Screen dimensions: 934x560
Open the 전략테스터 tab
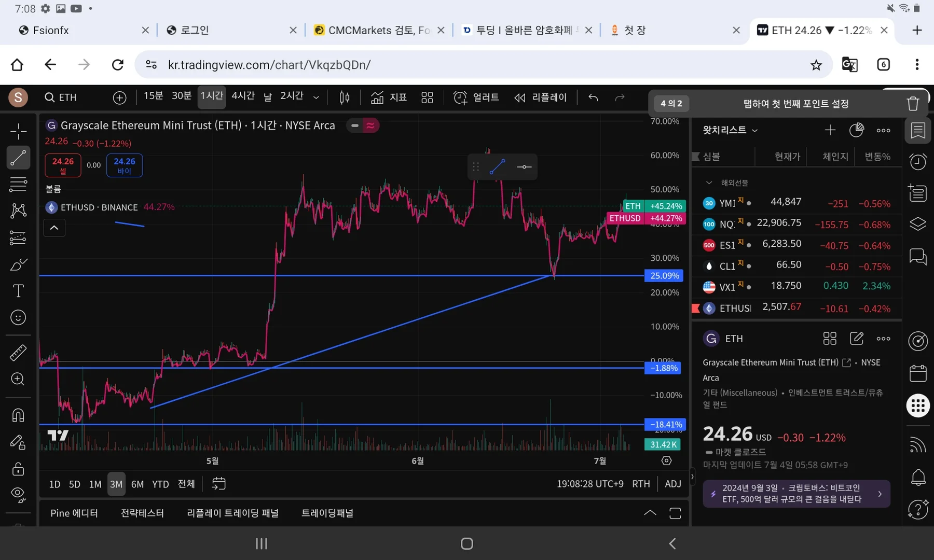click(142, 513)
